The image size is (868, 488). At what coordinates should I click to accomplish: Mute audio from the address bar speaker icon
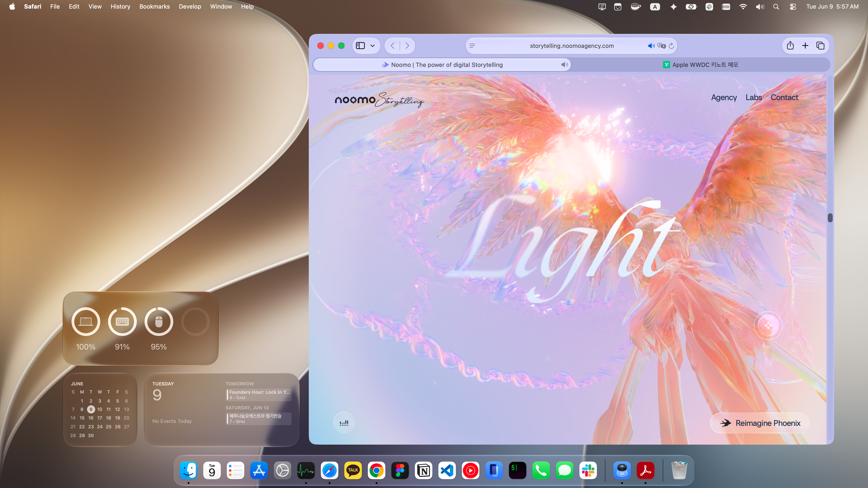point(651,46)
